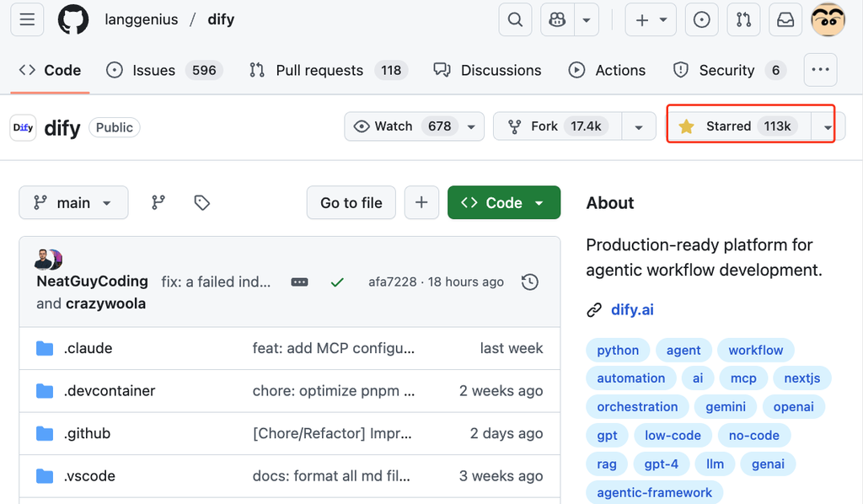This screenshot has height=504, width=863.
Task: Click the langgenius owner link
Action: tap(142, 20)
